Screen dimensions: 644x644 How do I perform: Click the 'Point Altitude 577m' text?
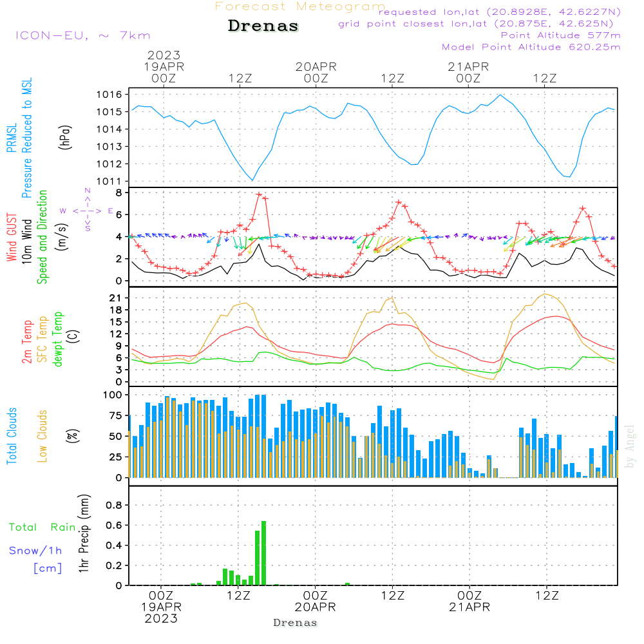(x=561, y=35)
